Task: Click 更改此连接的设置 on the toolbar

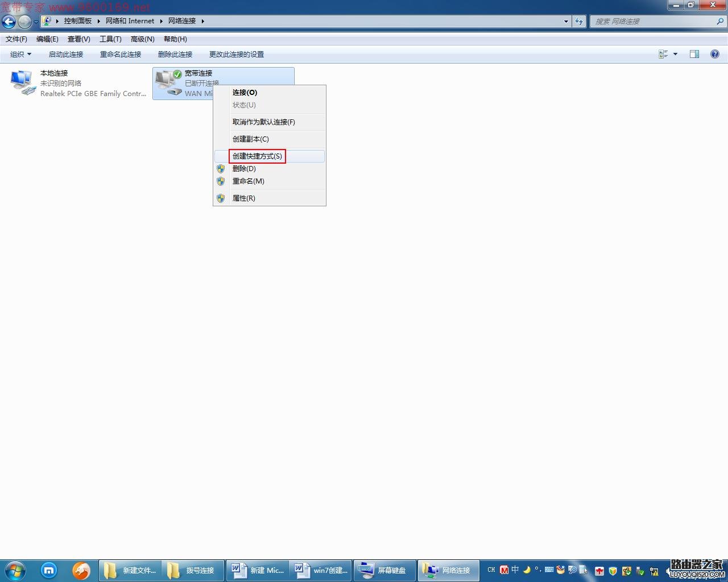Action: point(236,54)
